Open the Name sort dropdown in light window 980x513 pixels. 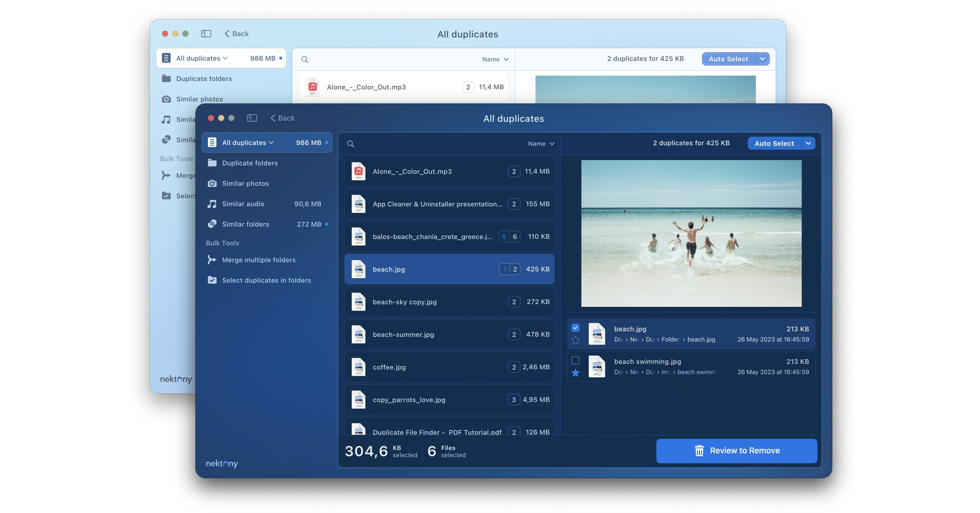pos(495,59)
